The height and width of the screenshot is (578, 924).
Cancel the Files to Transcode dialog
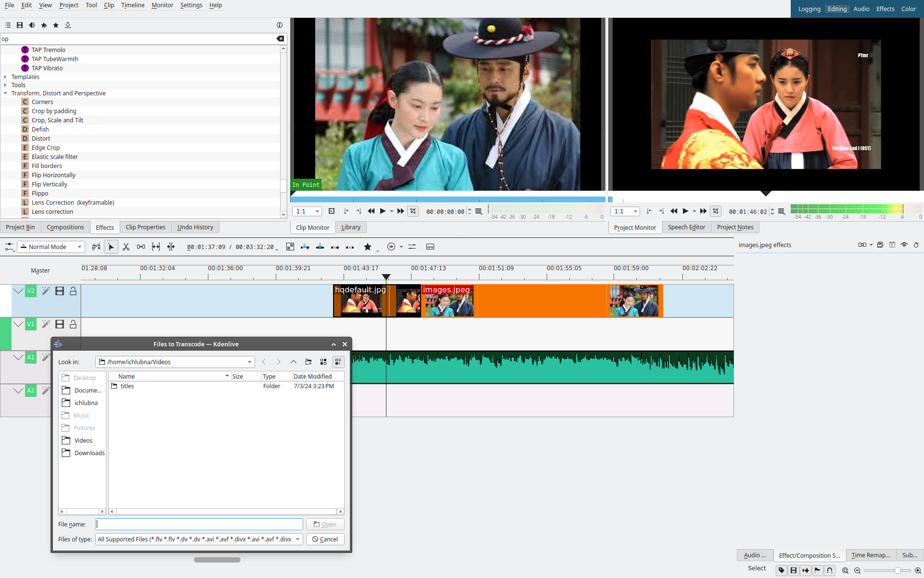325,539
